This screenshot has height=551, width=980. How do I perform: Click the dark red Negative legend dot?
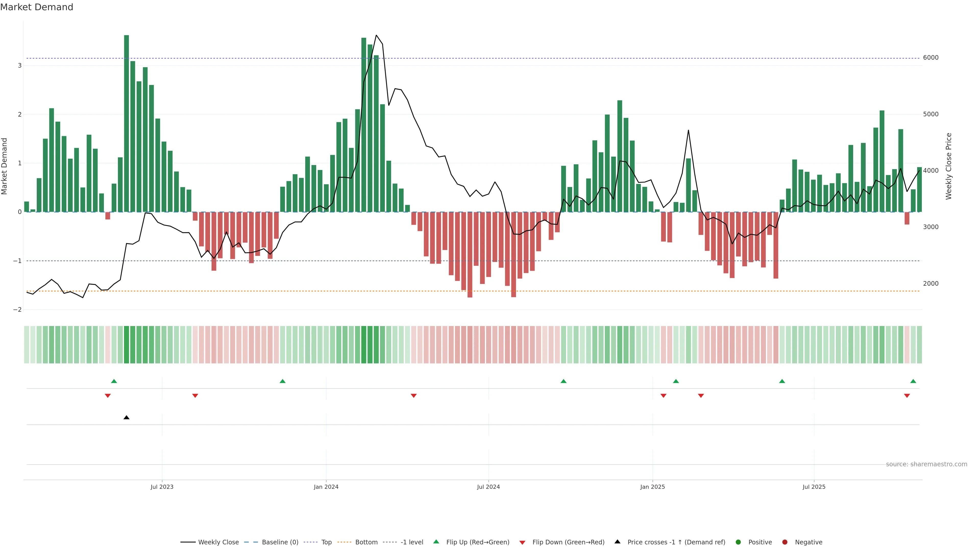tap(785, 542)
